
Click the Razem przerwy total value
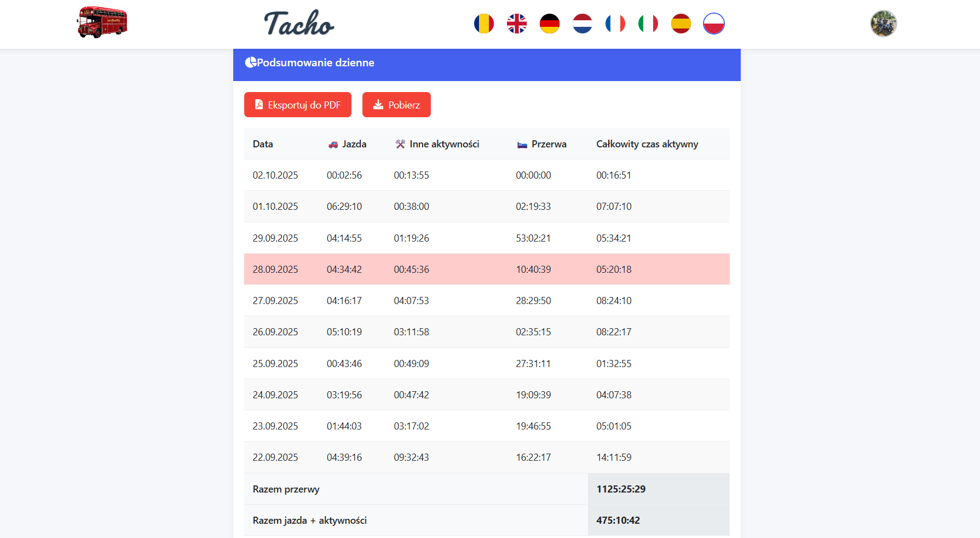(x=621, y=489)
